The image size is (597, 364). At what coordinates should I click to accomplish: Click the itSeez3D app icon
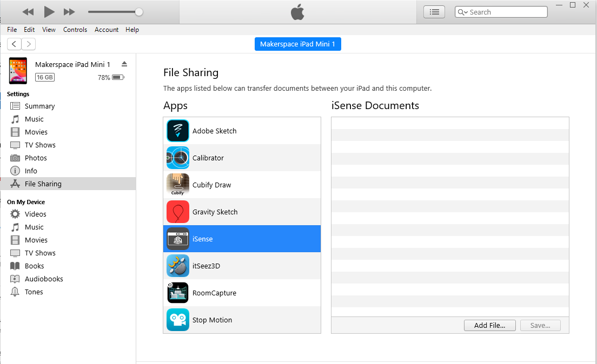tap(177, 266)
